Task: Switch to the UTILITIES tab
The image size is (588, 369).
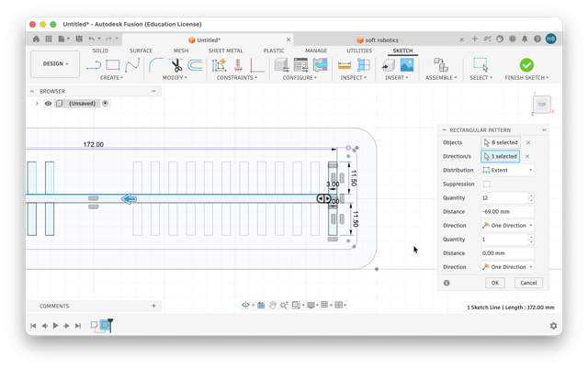Action: pyautogui.click(x=359, y=50)
